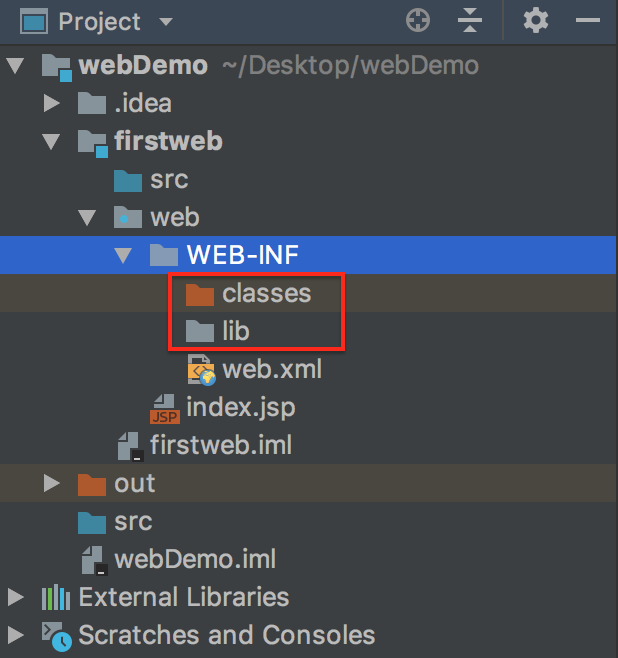618x658 pixels.
Task: Select the src folder under firstweb
Action: 169,180
